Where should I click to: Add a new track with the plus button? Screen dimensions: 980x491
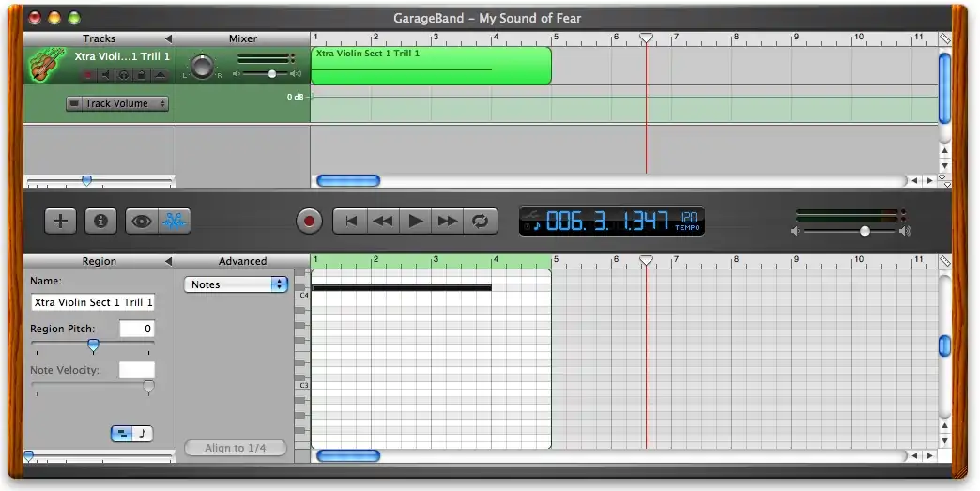point(61,222)
